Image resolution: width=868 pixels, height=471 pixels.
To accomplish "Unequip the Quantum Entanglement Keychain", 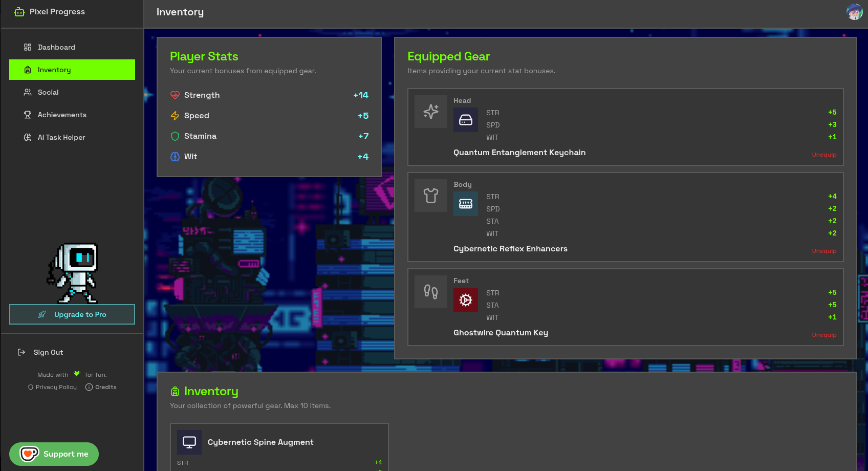I will [x=824, y=155].
